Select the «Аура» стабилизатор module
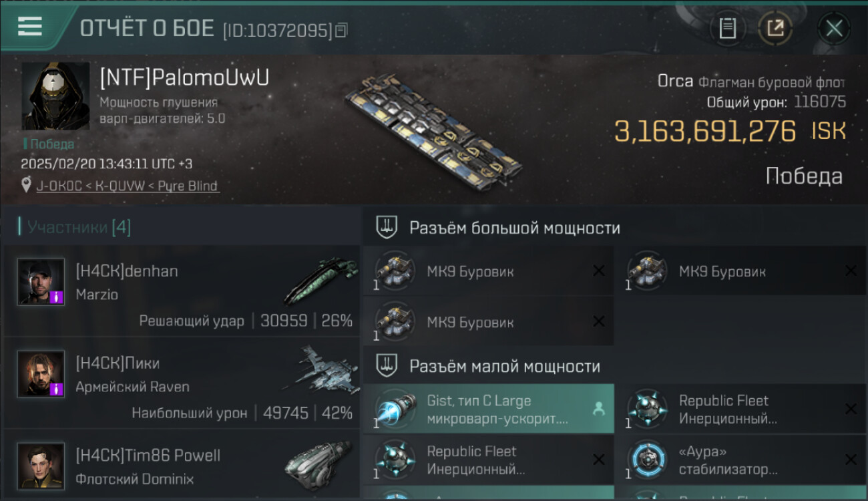This screenshot has width=868, height=501. click(741, 460)
